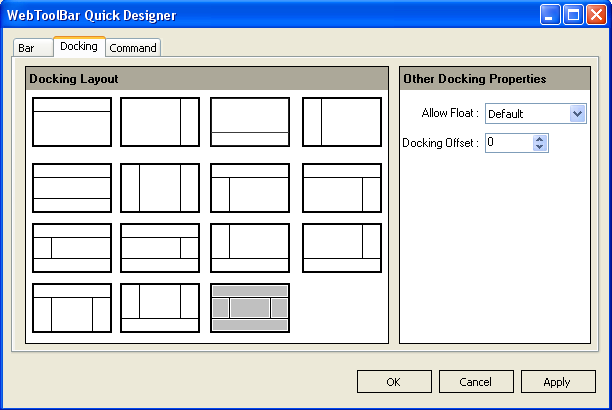Choose the right-side-only docking layout
The image size is (612, 410).
click(160, 122)
